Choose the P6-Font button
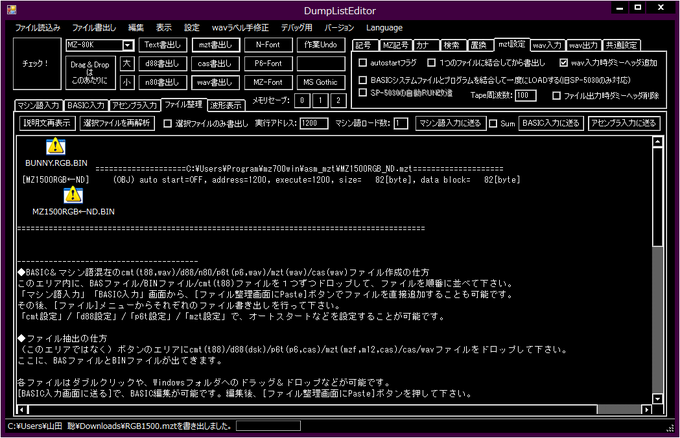This screenshot has width=680, height=438. 268,64
